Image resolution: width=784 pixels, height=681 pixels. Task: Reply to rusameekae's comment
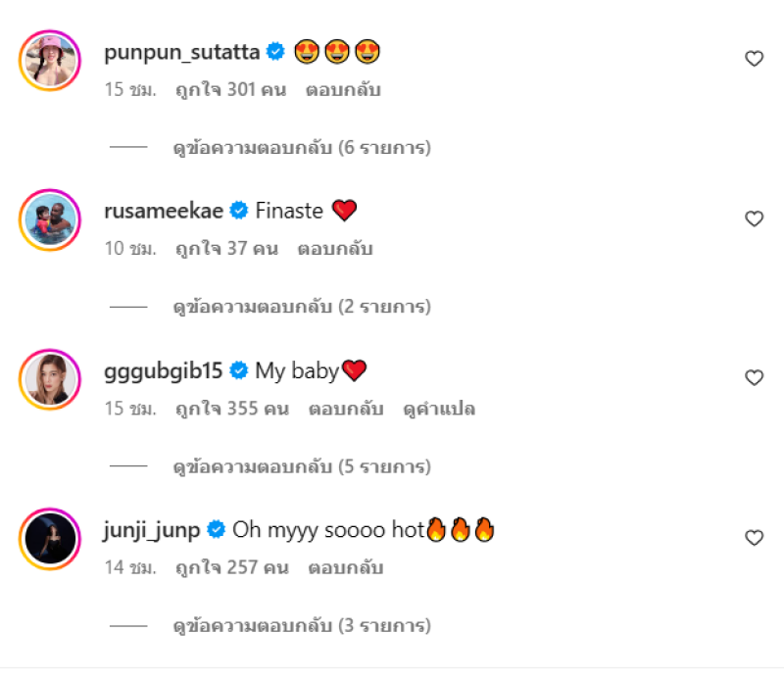point(335,249)
